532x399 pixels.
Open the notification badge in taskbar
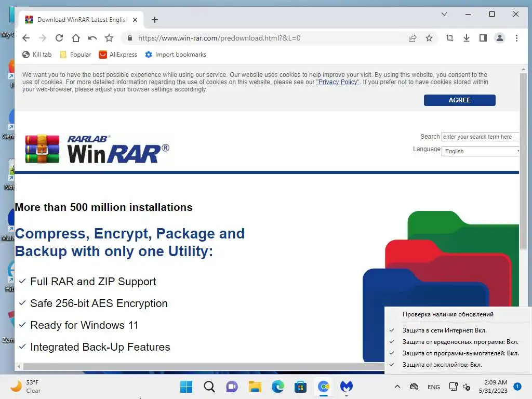(517, 386)
